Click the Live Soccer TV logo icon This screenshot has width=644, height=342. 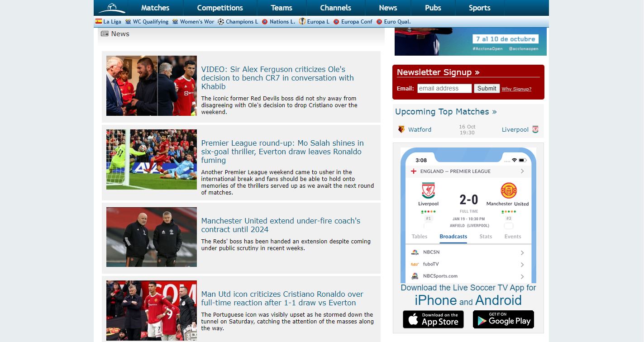pyautogui.click(x=111, y=8)
